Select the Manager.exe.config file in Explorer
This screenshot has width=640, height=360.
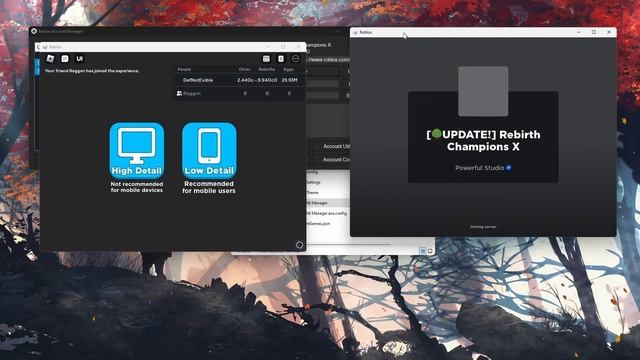point(327,213)
